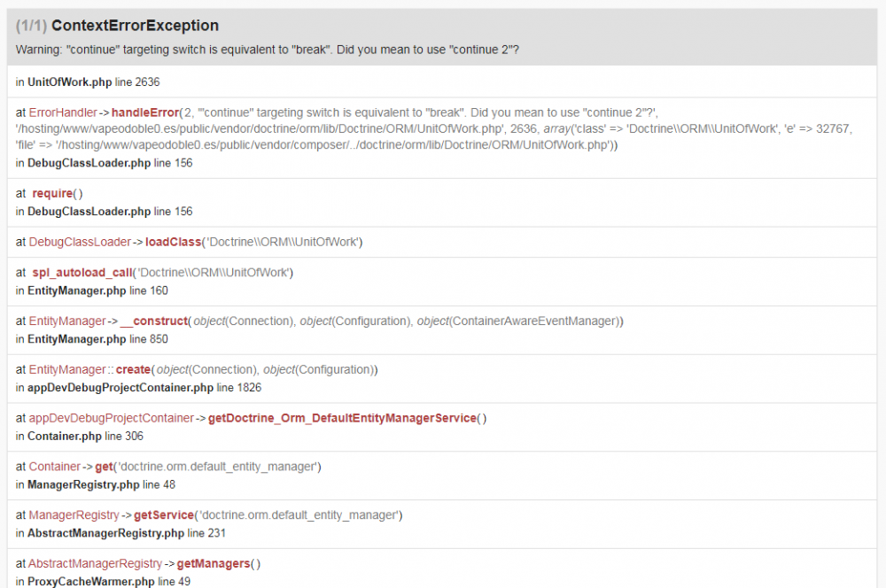Click the loadClass method name
Viewport: 886px width, 588px height.
[x=173, y=242]
